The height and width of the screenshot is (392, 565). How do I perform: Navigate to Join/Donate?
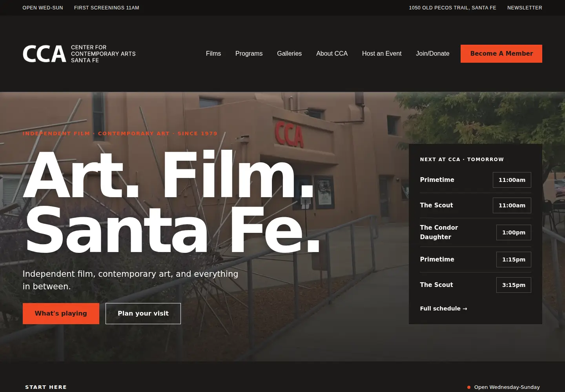tap(433, 54)
